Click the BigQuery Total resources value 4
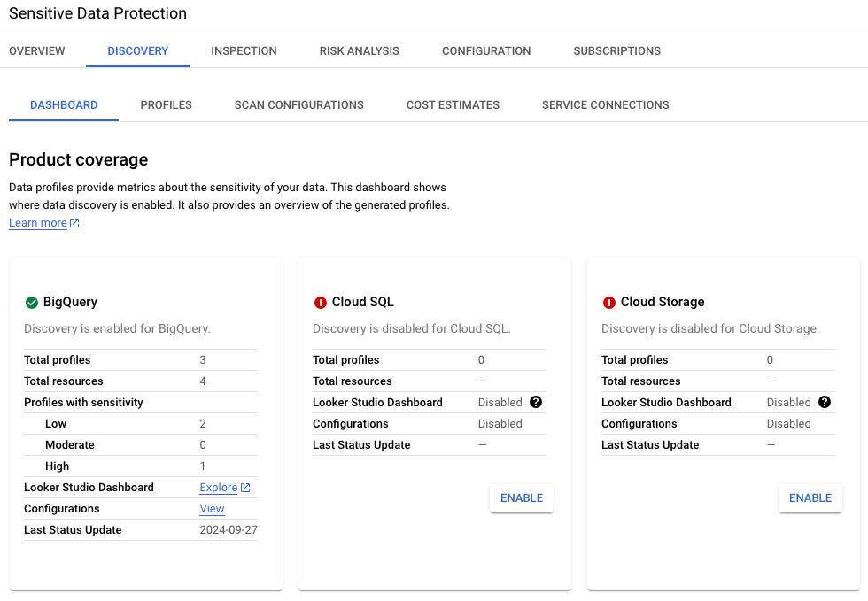 point(203,381)
